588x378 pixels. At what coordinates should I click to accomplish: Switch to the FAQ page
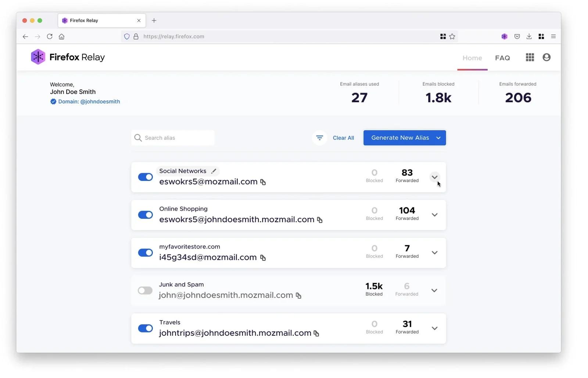[503, 58]
